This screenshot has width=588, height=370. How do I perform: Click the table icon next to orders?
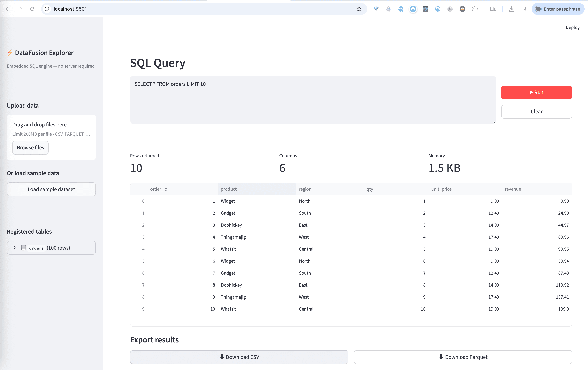[x=23, y=248]
